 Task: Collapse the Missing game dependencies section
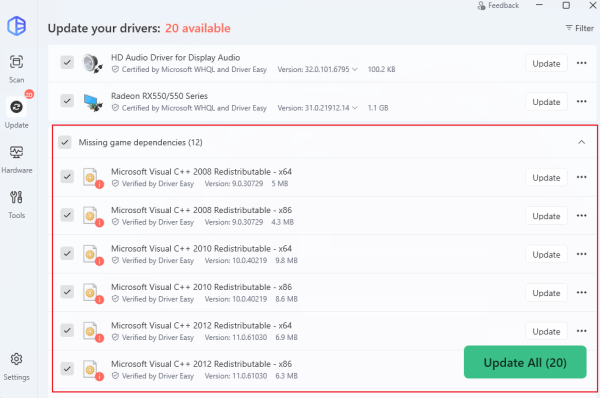click(x=581, y=142)
